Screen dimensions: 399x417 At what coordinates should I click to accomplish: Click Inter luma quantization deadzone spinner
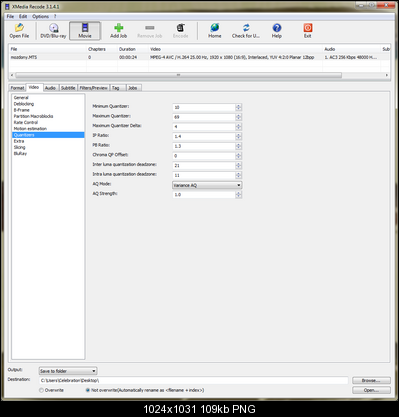coord(238,165)
